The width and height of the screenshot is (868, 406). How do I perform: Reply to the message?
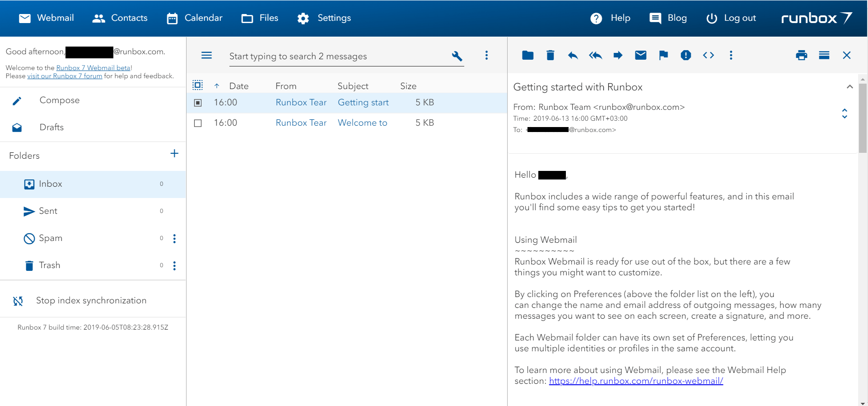[573, 56]
